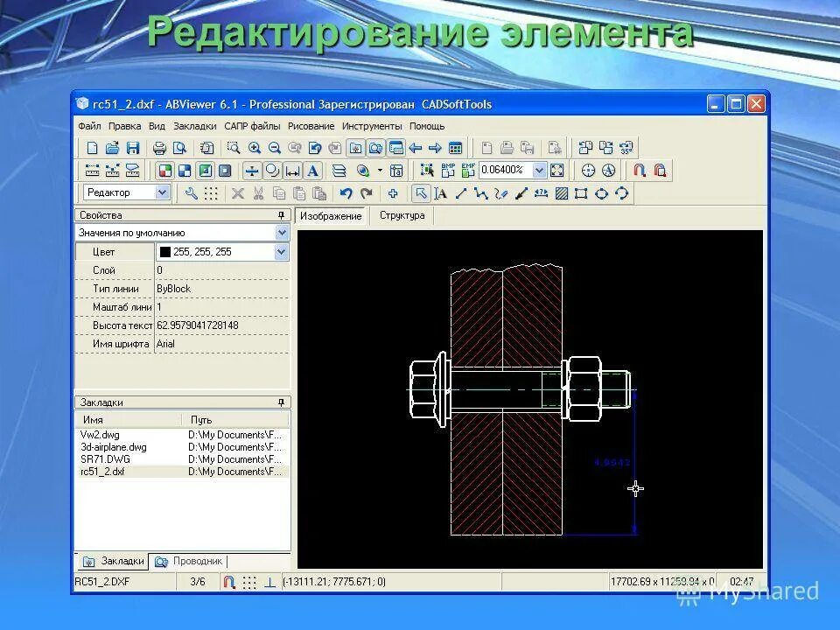Click the Undo arrow icon
840x630 pixels.
point(346,193)
